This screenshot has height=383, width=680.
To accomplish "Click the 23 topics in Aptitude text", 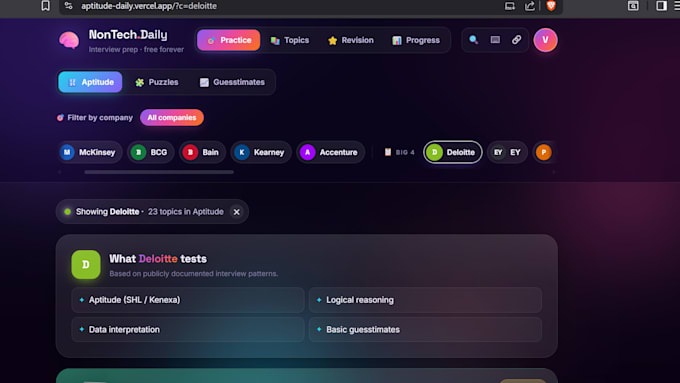I will (x=186, y=212).
